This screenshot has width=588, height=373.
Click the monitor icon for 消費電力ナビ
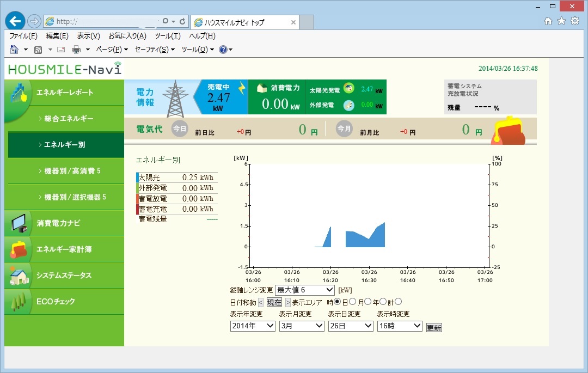[19, 223]
